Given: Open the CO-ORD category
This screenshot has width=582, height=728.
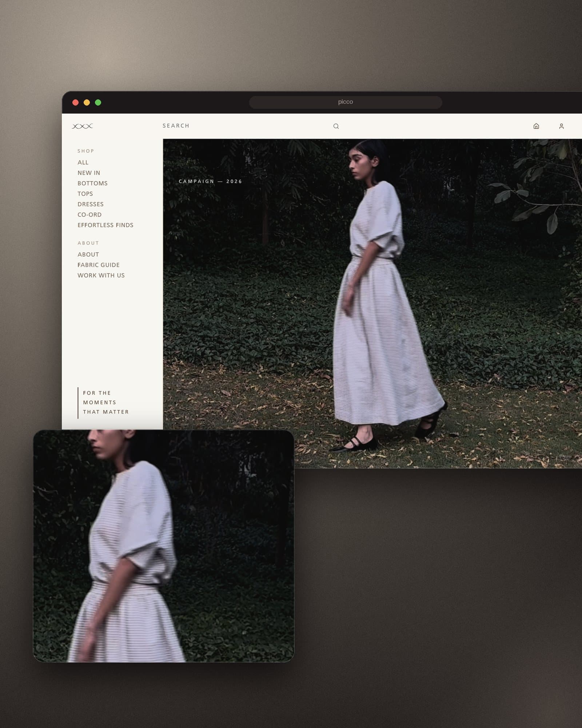Looking at the screenshot, I should (89, 215).
